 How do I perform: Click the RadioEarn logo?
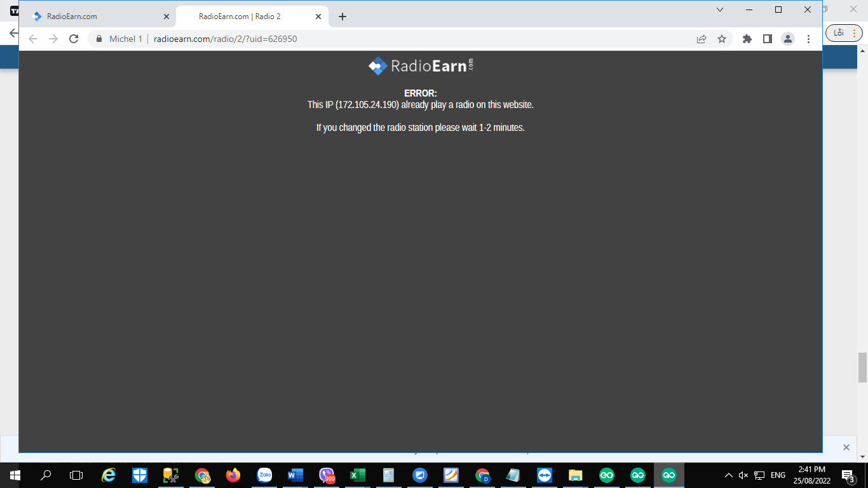pyautogui.click(x=421, y=65)
